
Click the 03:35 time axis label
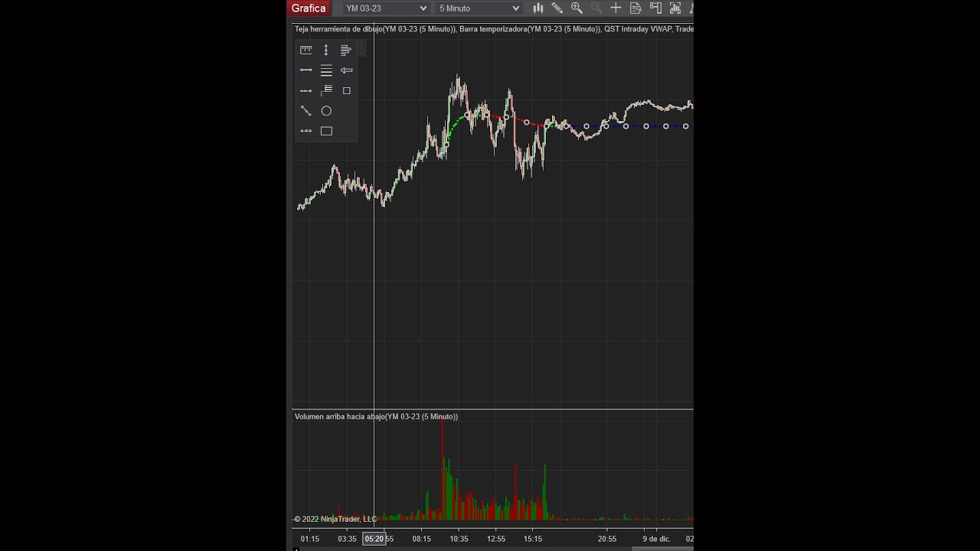pos(347,539)
